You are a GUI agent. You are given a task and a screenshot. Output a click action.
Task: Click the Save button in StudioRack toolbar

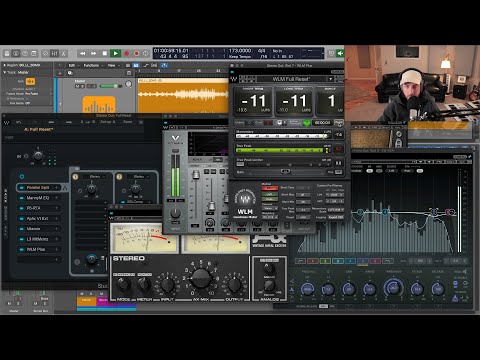coord(128,122)
